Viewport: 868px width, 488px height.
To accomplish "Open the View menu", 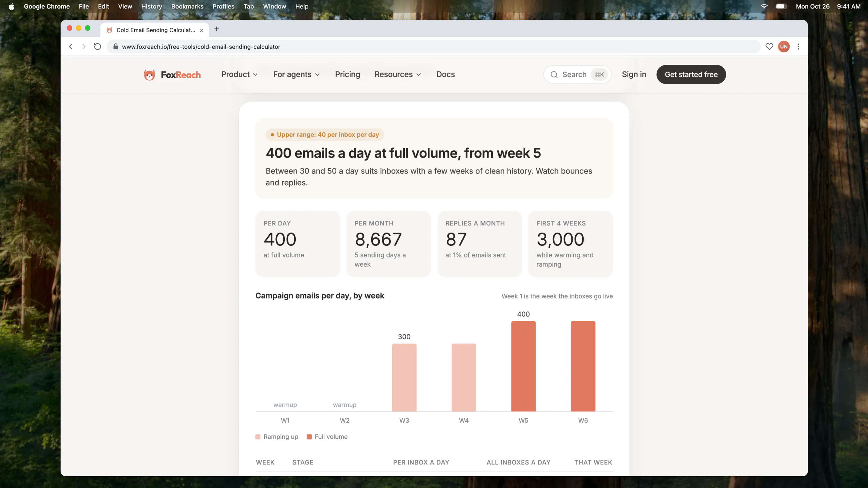I will point(125,6).
